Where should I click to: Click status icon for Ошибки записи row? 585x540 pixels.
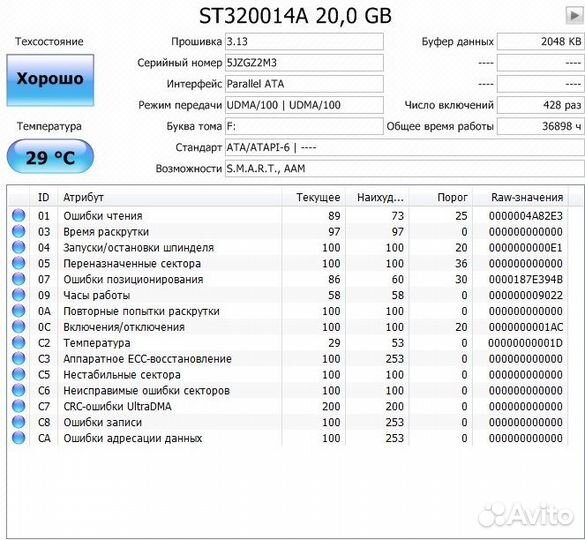coord(18,422)
